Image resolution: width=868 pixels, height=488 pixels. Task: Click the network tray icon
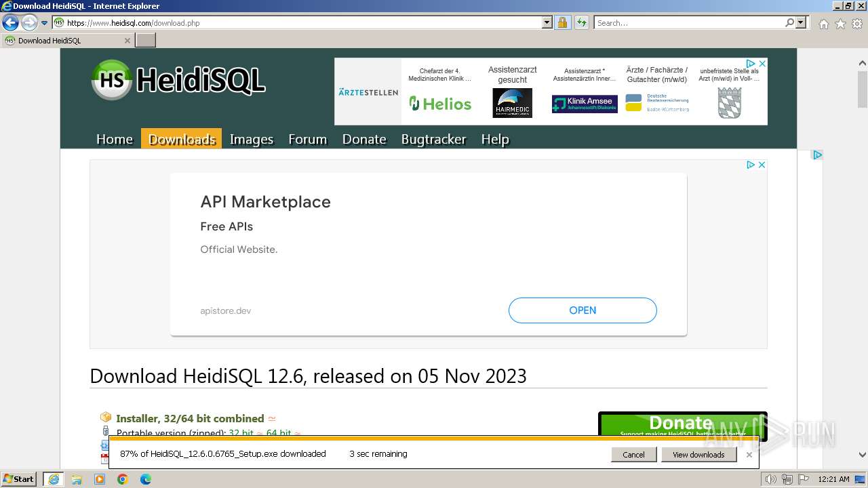click(x=787, y=479)
